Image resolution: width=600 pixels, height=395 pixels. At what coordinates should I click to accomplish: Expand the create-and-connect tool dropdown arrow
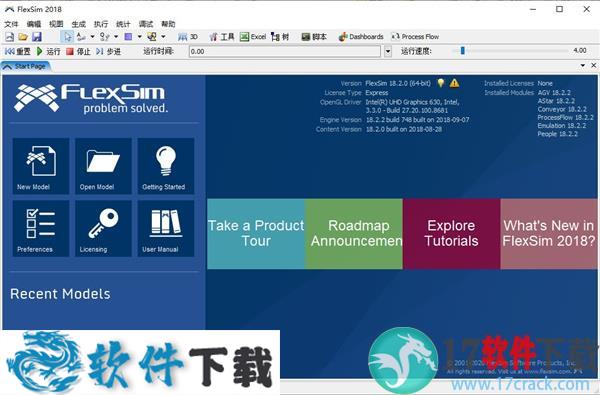163,37
